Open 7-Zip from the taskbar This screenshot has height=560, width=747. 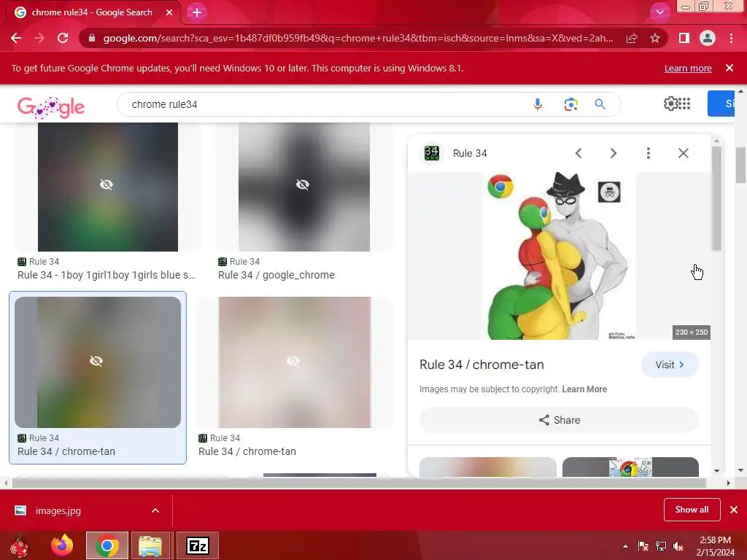tap(198, 545)
